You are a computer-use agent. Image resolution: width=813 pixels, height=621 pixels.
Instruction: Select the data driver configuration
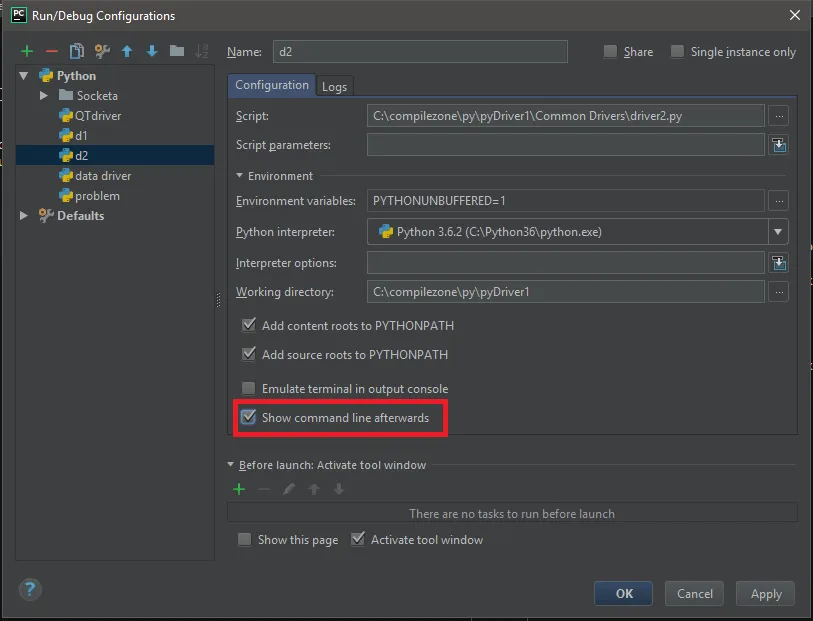(115, 176)
